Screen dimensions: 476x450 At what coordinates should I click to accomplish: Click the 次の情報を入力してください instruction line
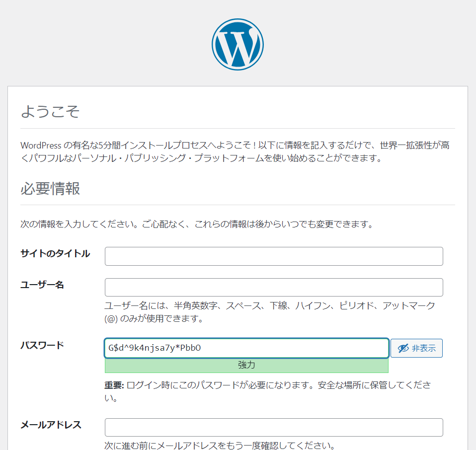click(197, 224)
